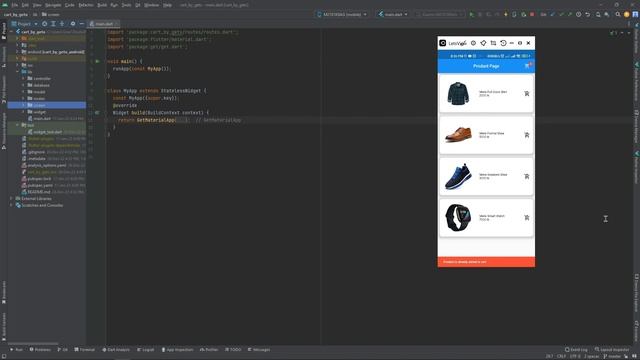Open the File menu
This screenshot has width=640, height=360.
pyautogui.click(x=15, y=5)
